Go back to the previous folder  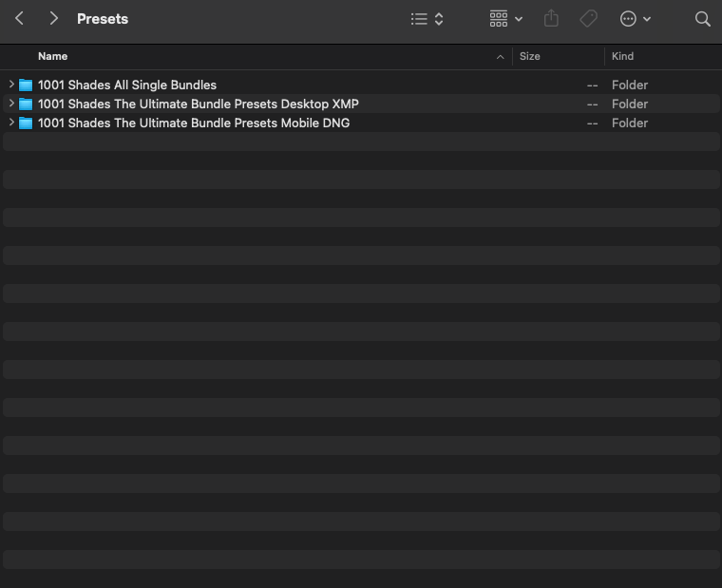click(x=19, y=19)
